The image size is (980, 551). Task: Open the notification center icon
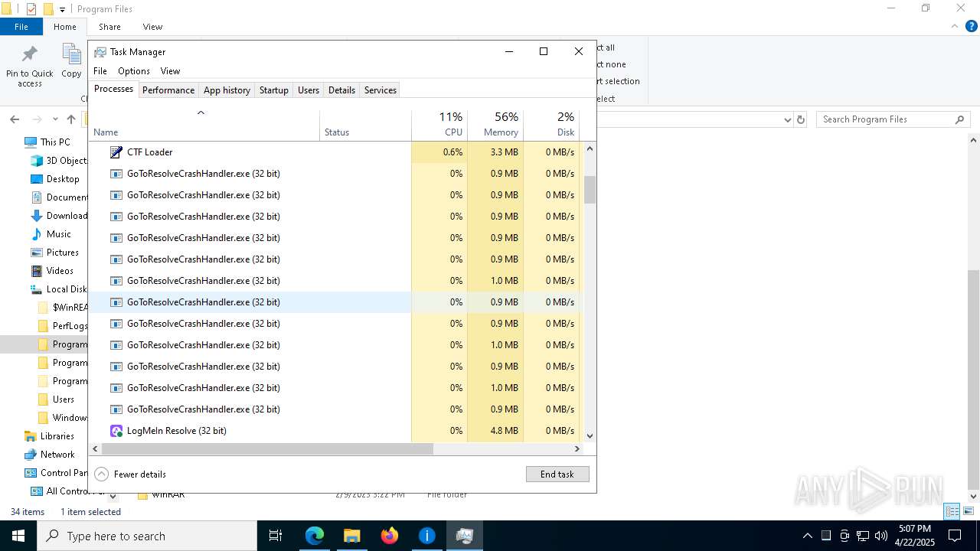click(x=955, y=536)
